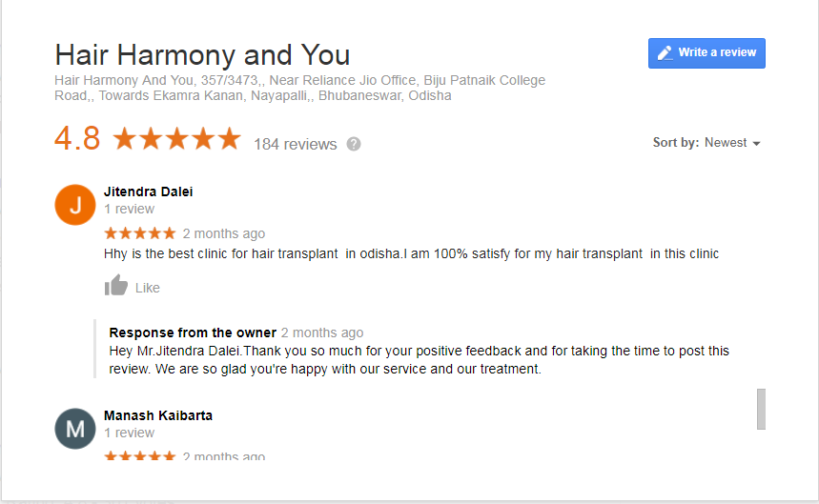
Task: Open Manash Kaibarta's profile name link
Action: pyautogui.click(x=157, y=415)
